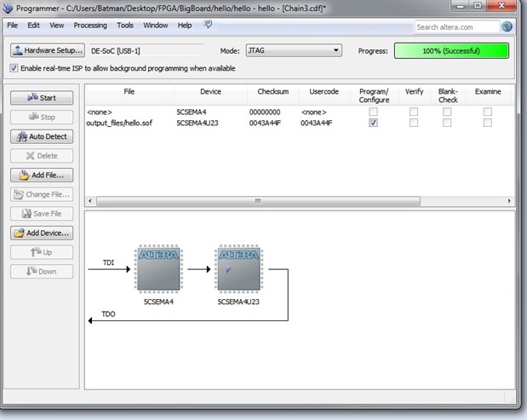Check Examine for the 5CSEMA4 row

pos(487,112)
